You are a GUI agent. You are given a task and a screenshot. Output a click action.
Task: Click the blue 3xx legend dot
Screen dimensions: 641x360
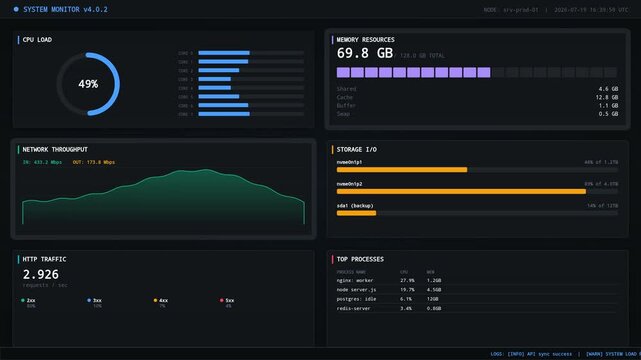click(x=89, y=300)
